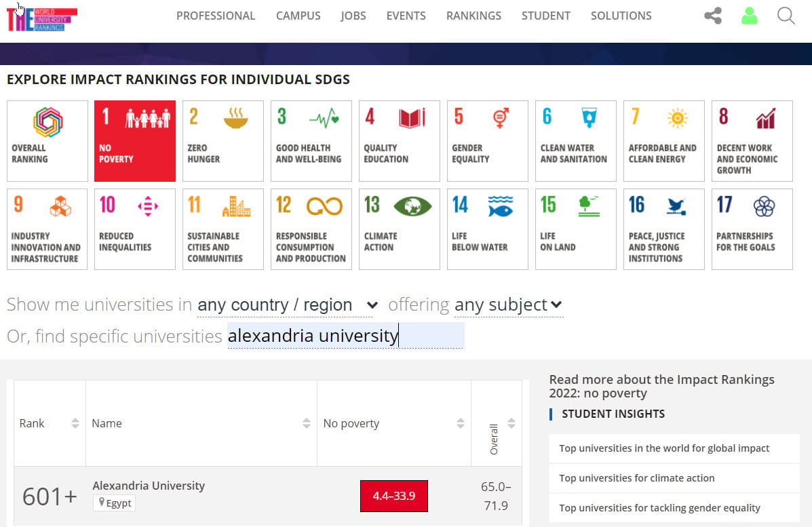The image size is (812, 527).
Task: Select the Overall Ranking tile
Action: [x=47, y=141]
